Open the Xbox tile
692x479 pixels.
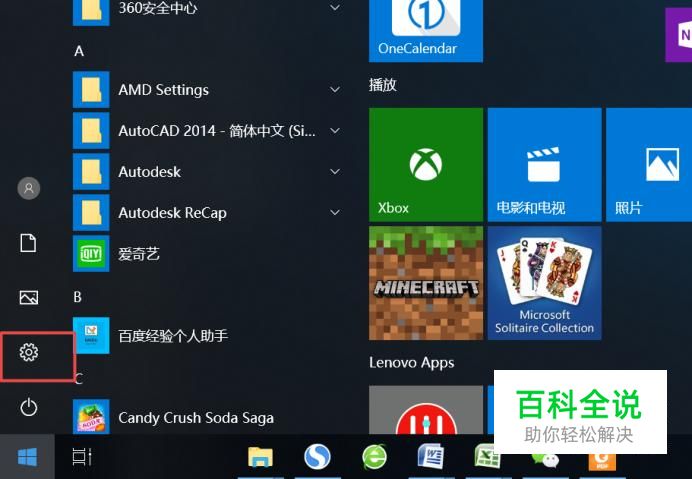tap(426, 165)
